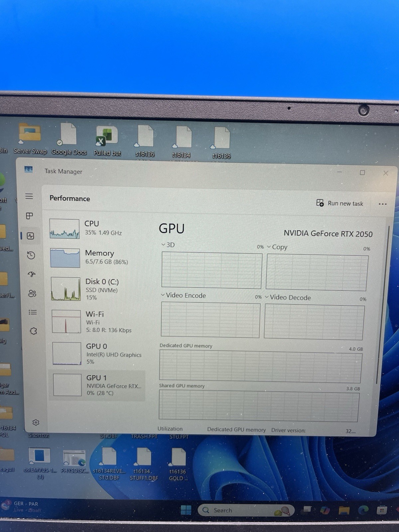Open Microsoft Edge from the taskbar
This screenshot has height=532, width=399.
[x=363, y=510]
